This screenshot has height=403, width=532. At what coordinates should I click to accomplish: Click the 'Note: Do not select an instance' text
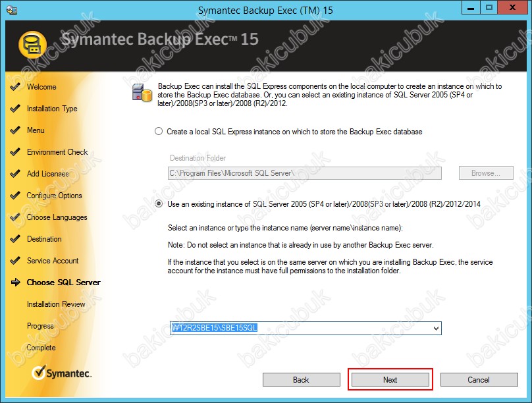pyautogui.click(x=301, y=245)
